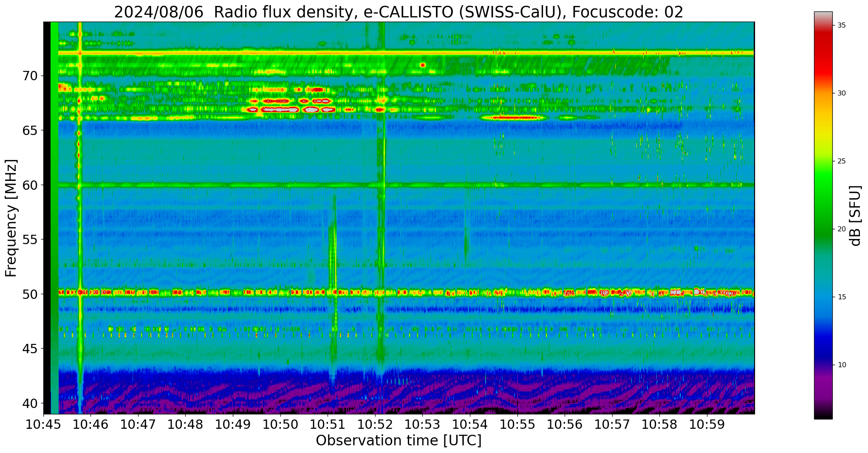This screenshot has width=868, height=453.
Task: Click the 10:49 time tick label
Action: click(233, 424)
